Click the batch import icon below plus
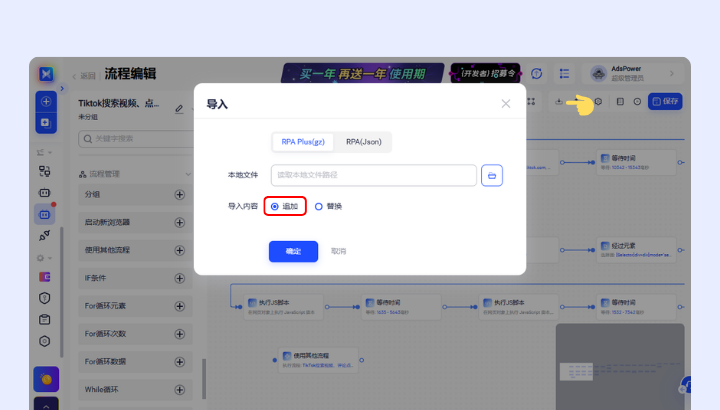This screenshot has height=410, width=720. pos(46,123)
